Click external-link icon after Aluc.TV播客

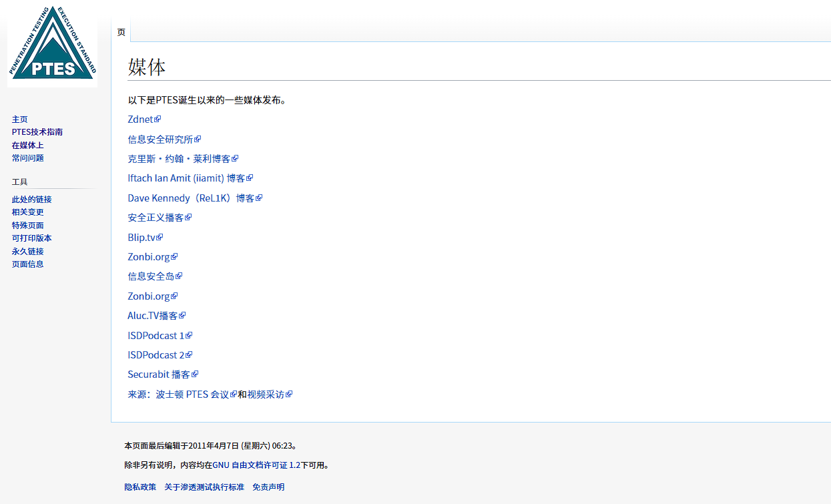[x=182, y=316]
